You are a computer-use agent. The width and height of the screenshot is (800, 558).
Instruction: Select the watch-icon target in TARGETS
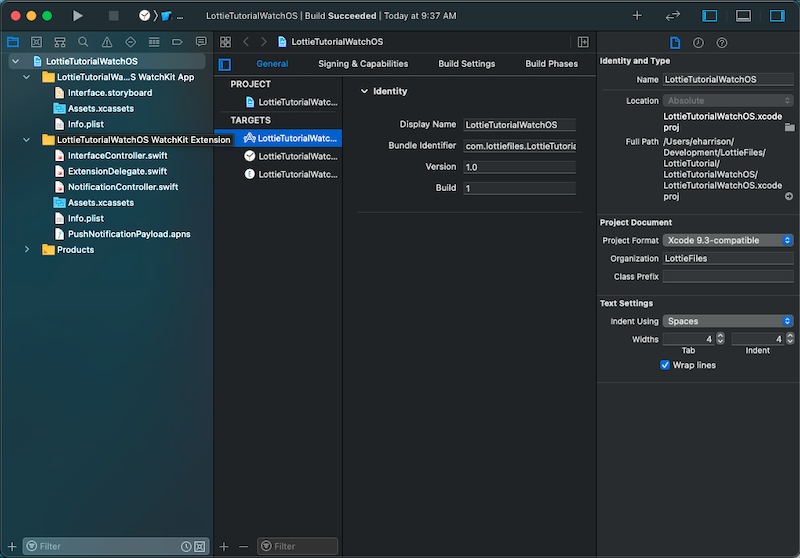[x=291, y=156]
